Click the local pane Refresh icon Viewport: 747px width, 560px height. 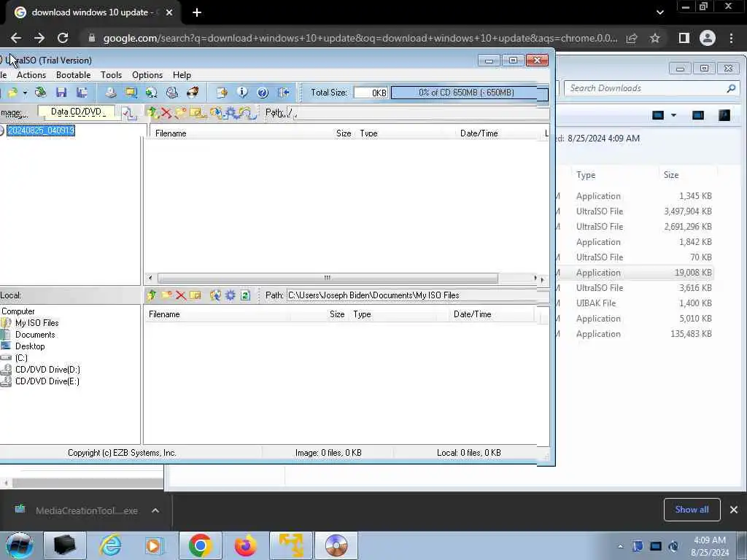(245, 295)
